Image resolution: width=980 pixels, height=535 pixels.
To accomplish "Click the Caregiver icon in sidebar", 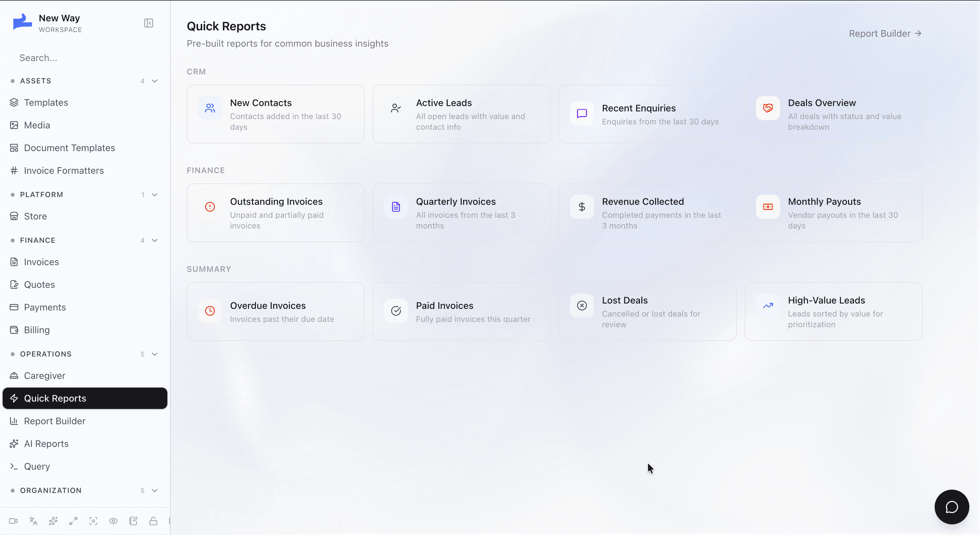I will coord(14,376).
